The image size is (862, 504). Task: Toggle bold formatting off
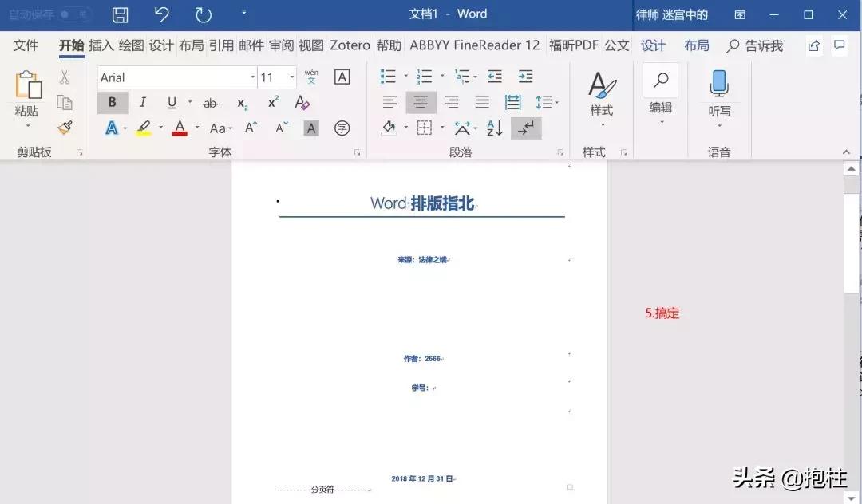113,103
